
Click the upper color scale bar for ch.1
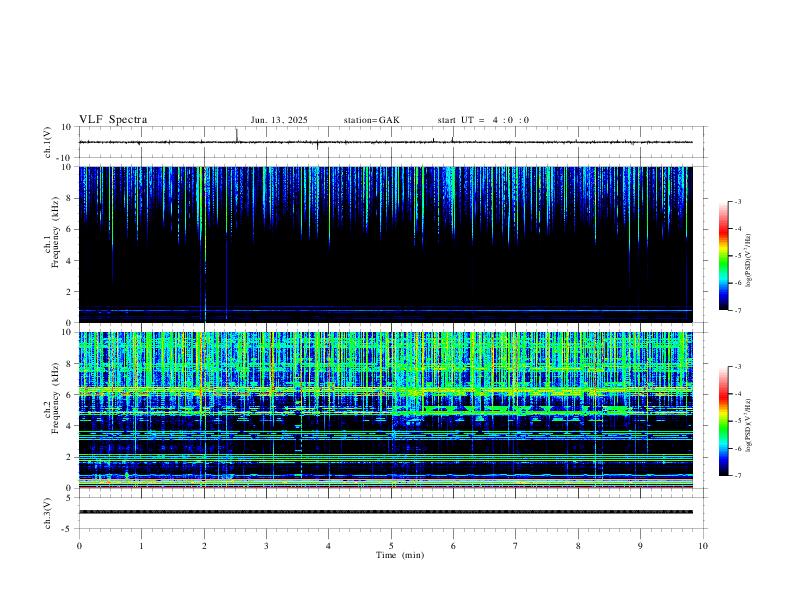tap(723, 256)
